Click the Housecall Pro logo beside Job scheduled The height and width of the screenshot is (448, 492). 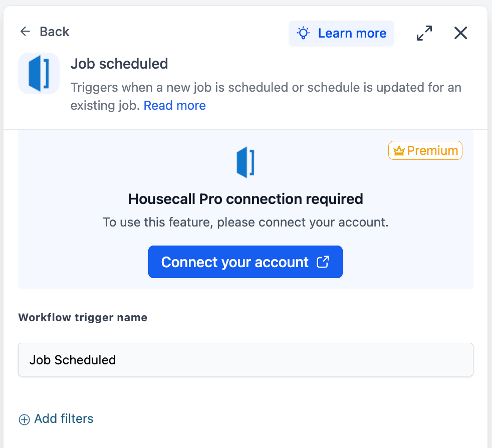39,74
